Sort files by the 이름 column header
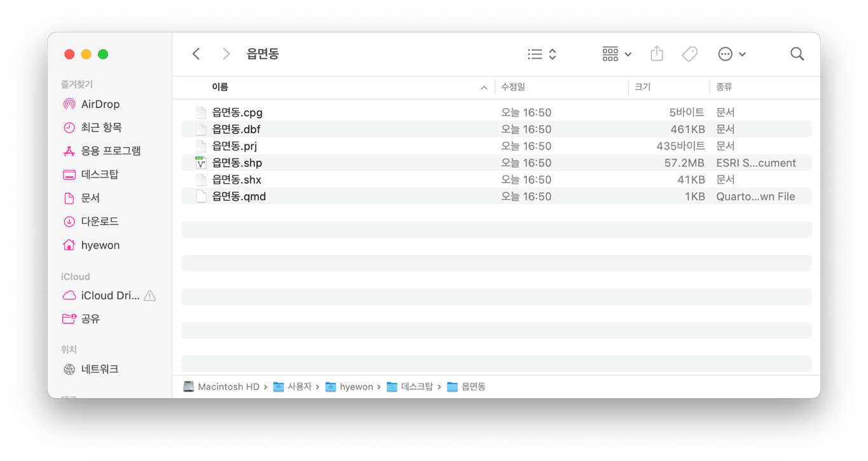Screen dimensions: 868x461 pyautogui.click(x=220, y=87)
